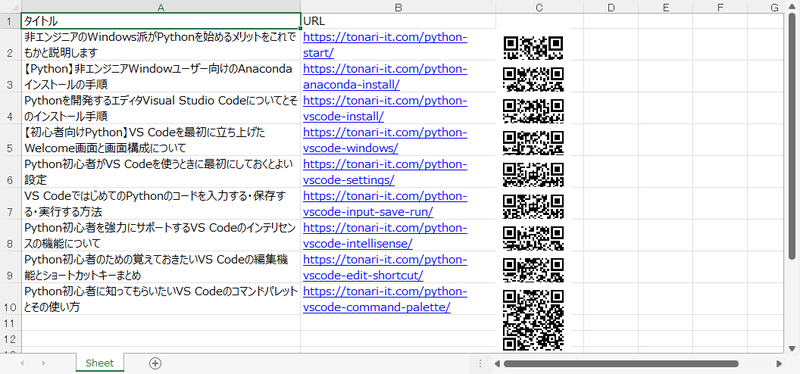Click the tab bar split handle dots

(x=480, y=364)
